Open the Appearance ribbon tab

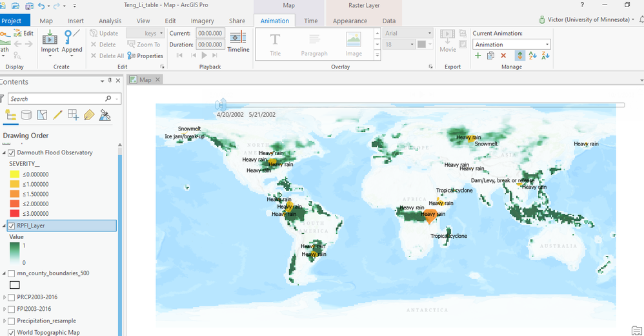point(350,21)
